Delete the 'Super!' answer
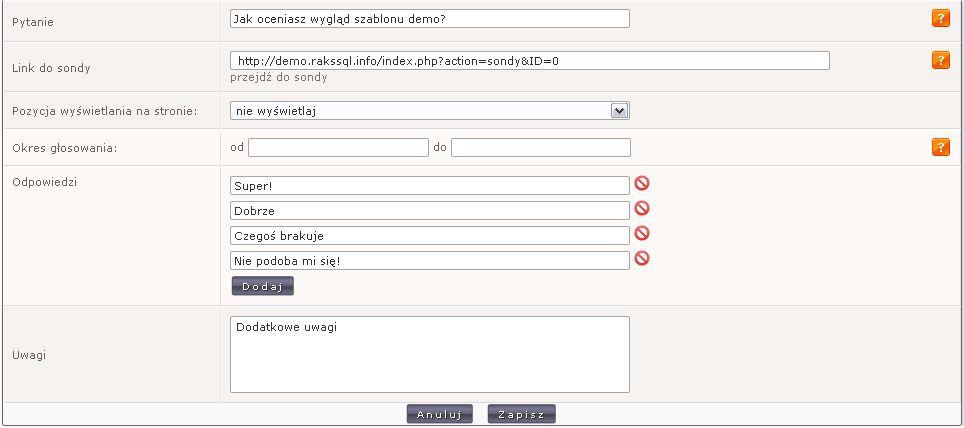Image resolution: width=964 pixels, height=428 pixels. click(x=642, y=183)
